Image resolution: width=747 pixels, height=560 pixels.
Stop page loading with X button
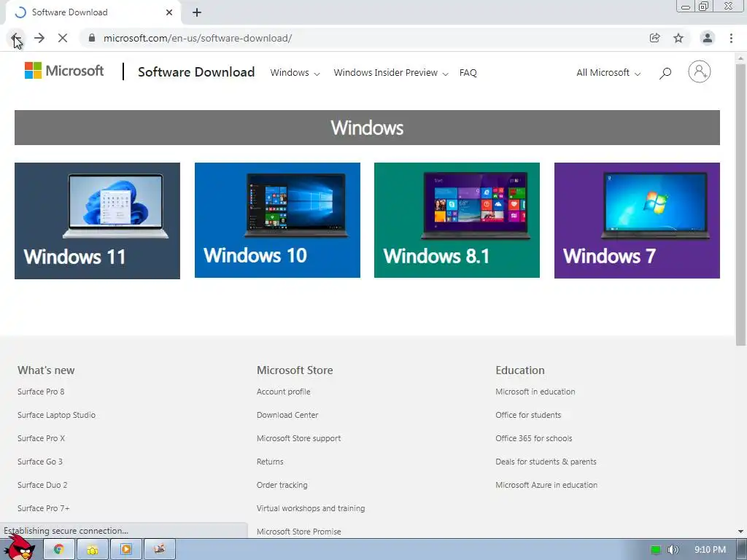63,38
